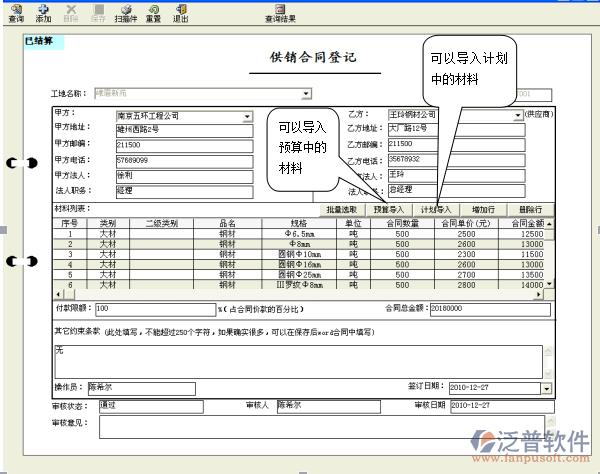Click the 删除 (Delete) toolbar icon

(70, 13)
